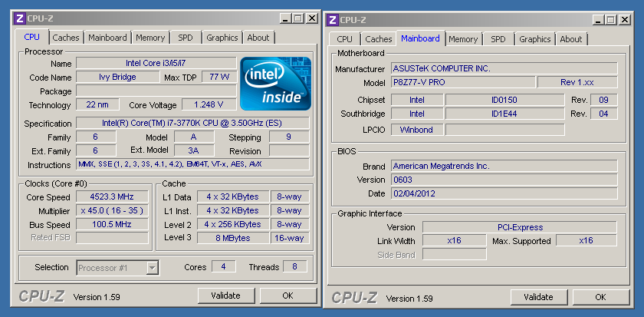Click the BIOS Version field 0603

(x=504, y=180)
